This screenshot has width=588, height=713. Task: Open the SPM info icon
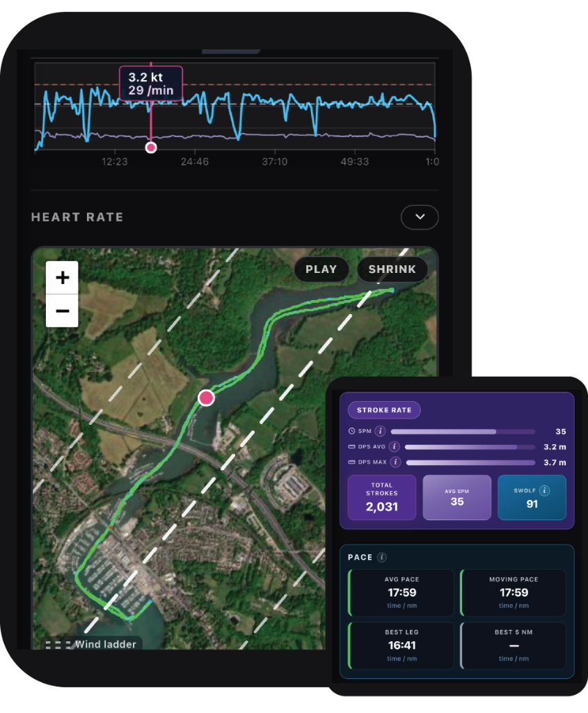[x=381, y=431]
